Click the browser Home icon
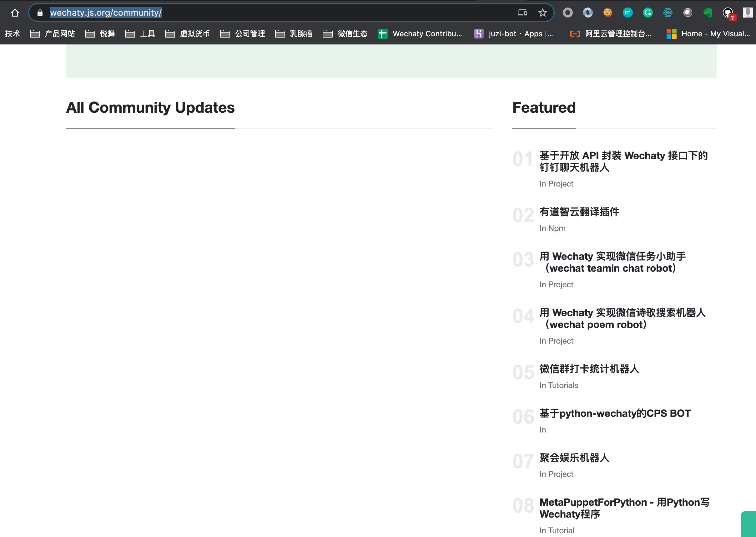 point(15,13)
